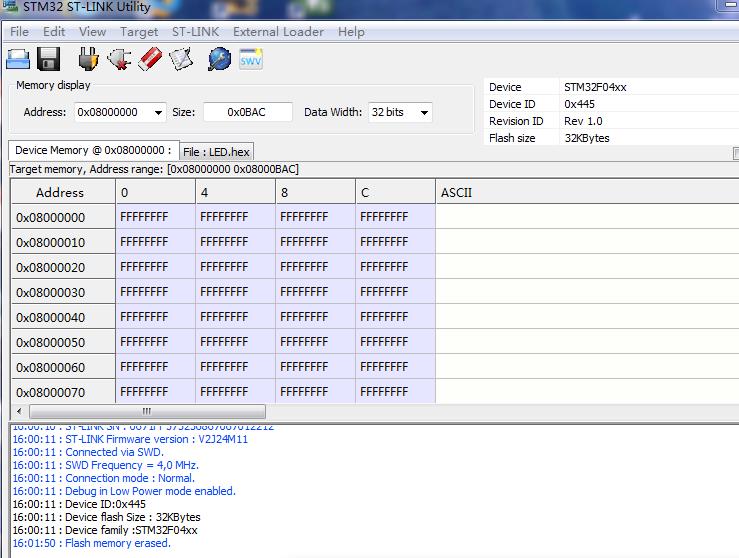
Task: Click the Address column header
Action: click(x=60, y=192)
